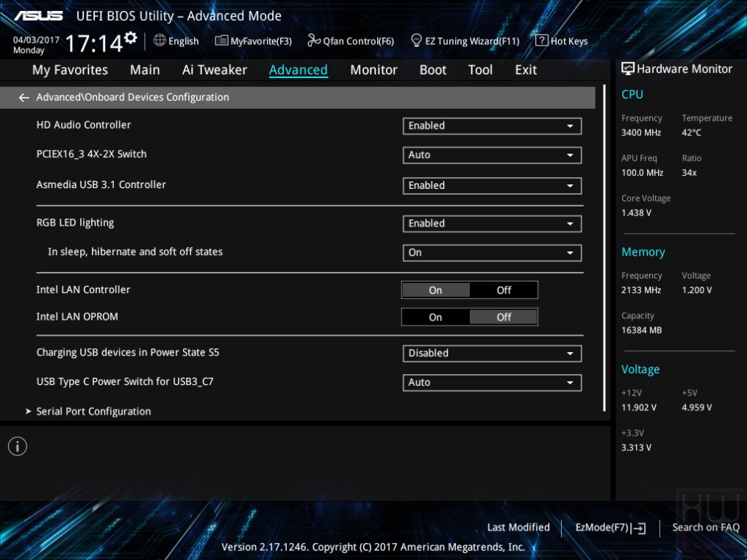The width and height of the screenshot is (747, 560).
Task: Click the memory capacity value 16384 MB
Action: pyautogui.click(x=642, y=330)
